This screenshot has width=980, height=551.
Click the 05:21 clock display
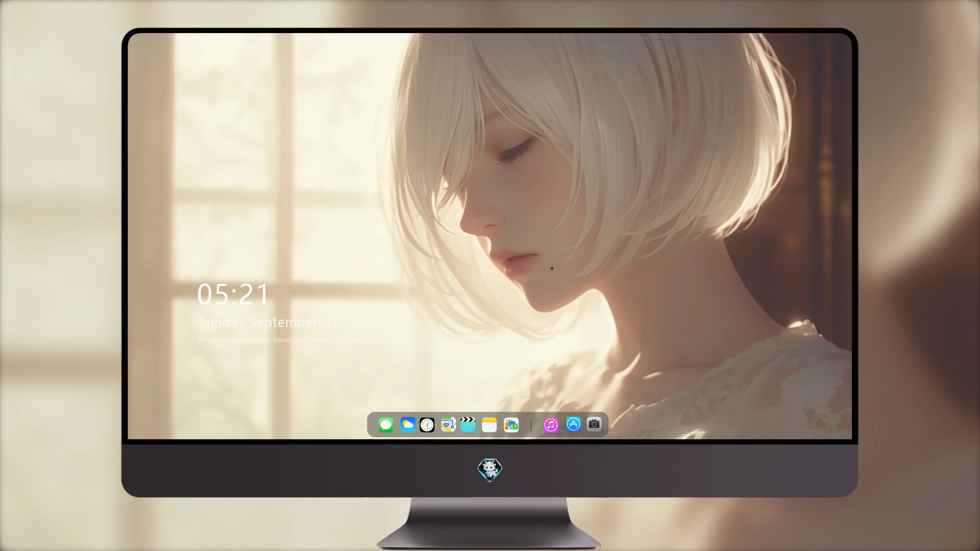233,294
